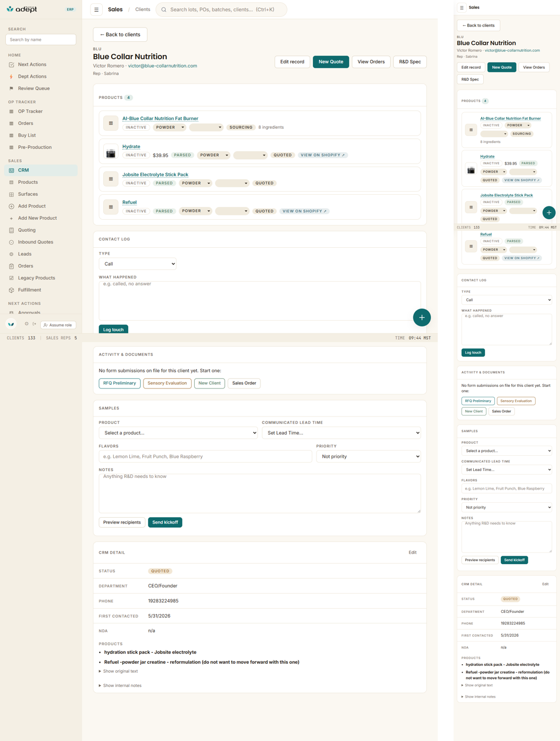Viewport: 560px width, 741px height.
Task: Click the Surfaces grid icon
Action: pos(11,194)
